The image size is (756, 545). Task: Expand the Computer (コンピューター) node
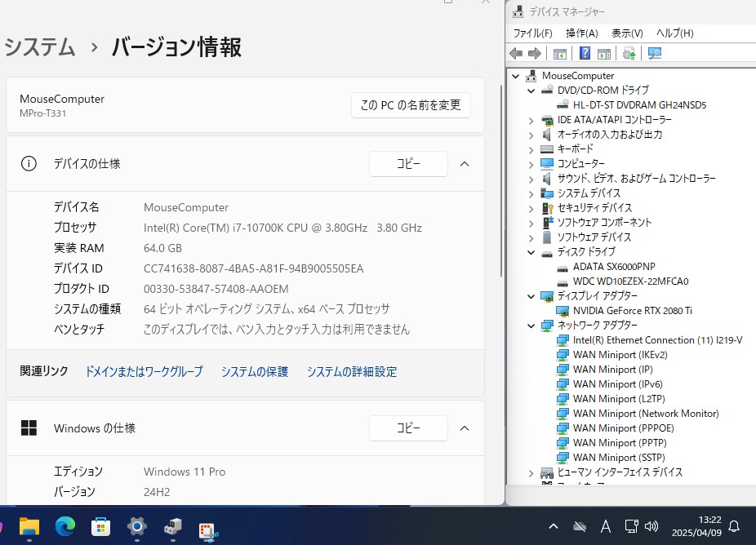(x=531, y=164)
